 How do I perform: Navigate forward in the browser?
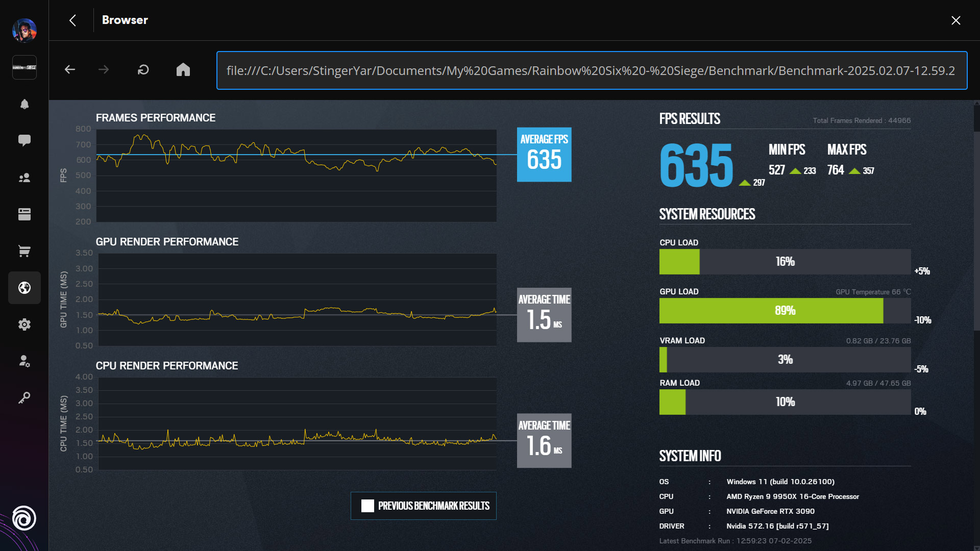pos(104,70)
